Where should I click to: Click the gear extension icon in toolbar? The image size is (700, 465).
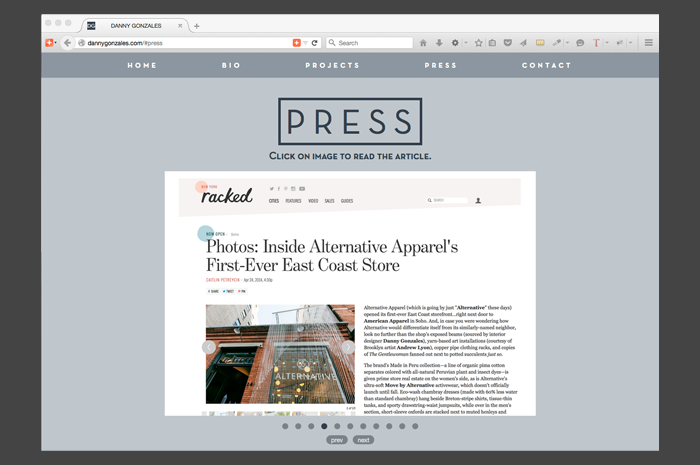click(x=455, y=43)
